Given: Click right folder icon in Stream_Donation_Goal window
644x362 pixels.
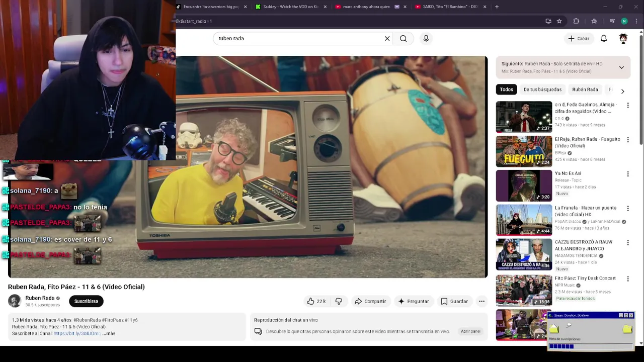Looking at the screenshot, I should [x=627, y=329].
